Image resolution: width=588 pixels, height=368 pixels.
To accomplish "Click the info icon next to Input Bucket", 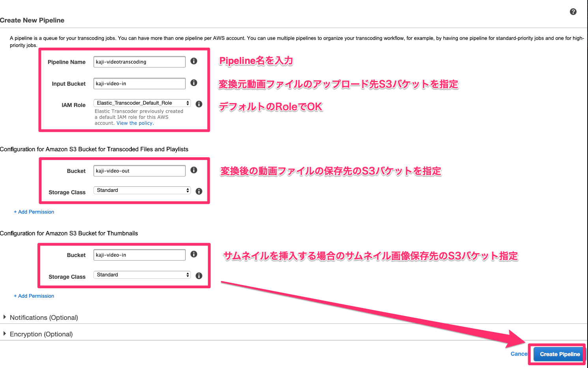I will coord(194,83).
